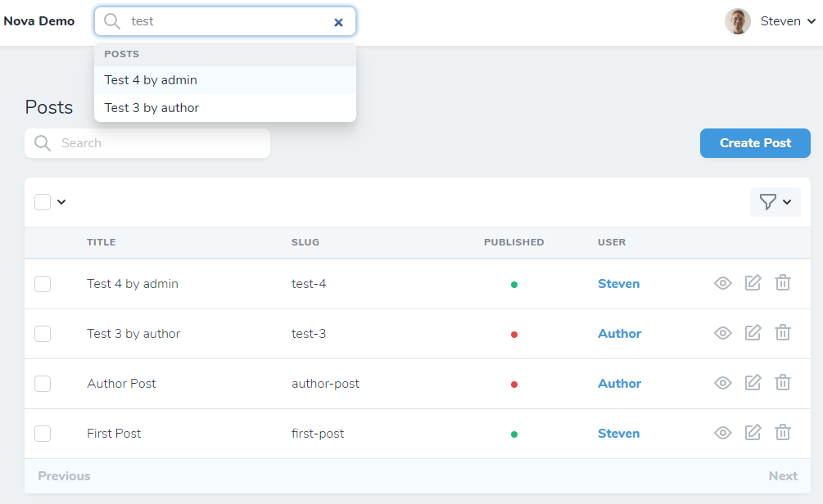
Task: Delete the First Post entry
Action: 783,433
